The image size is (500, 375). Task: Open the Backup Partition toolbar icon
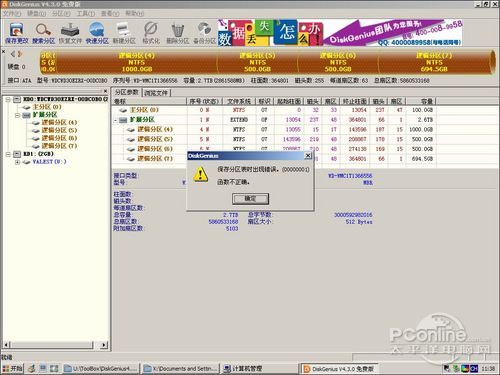(204, 33)
